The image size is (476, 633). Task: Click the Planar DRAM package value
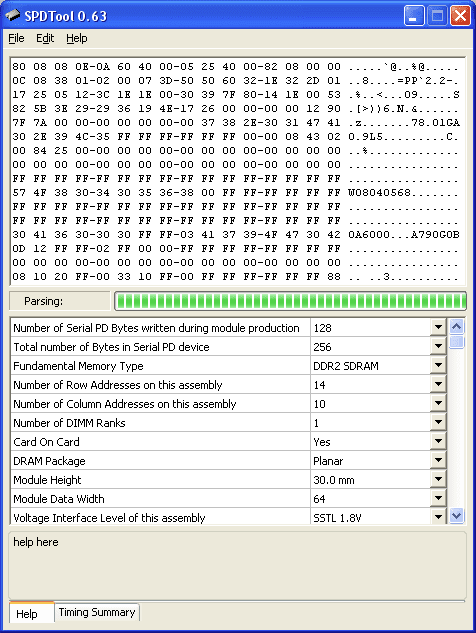pyautogui.click(x=328, y=461)
